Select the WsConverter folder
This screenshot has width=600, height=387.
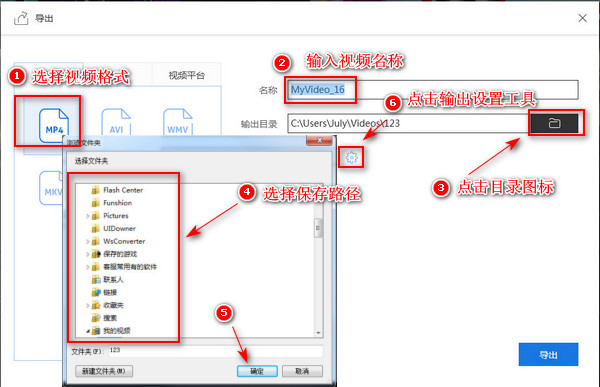124,241
